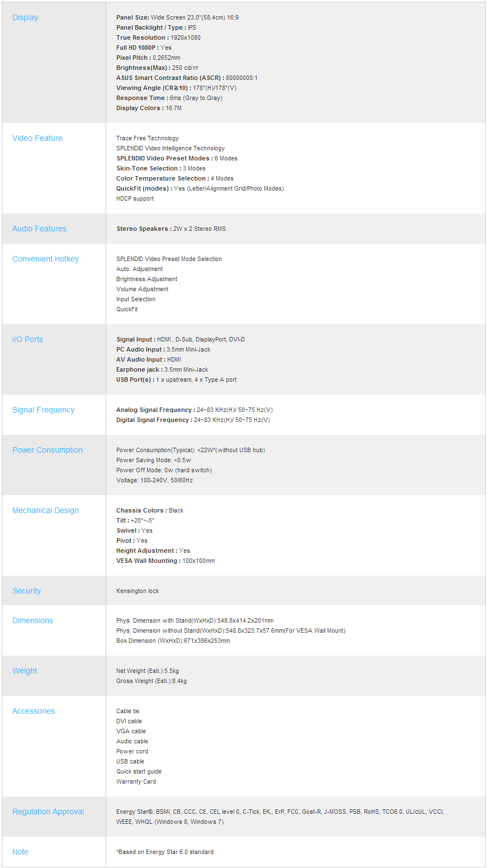Click the Kensington lock text
Viewport: 488px width, 868px height.
[x=138, y=591]
